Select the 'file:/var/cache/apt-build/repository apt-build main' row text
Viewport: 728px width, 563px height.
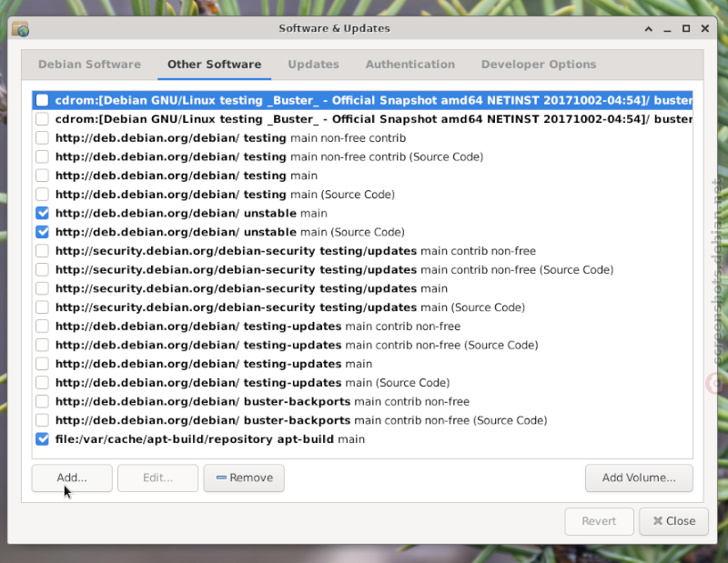click(210, 439)
